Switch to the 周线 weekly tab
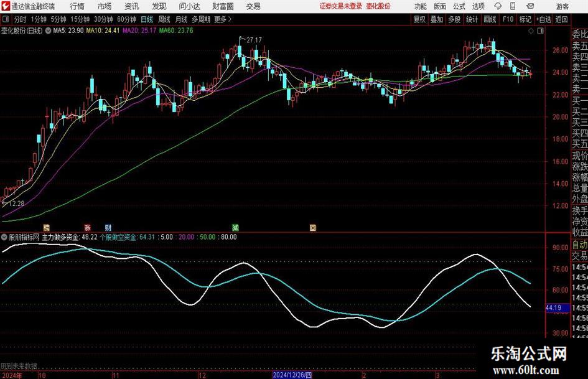Image resolution: width=588 pixels, height=379 pixels. coord(164,19)
